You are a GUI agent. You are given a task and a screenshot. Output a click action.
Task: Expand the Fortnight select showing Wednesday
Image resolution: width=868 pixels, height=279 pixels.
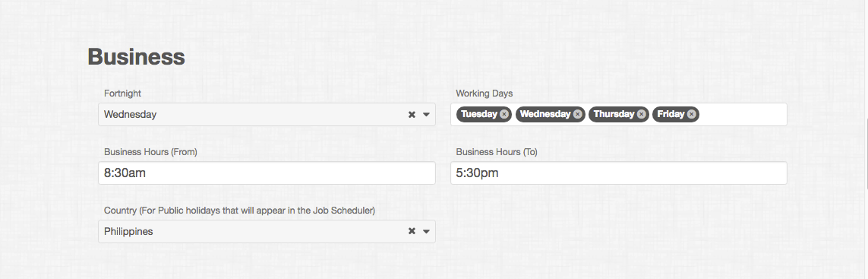coord(267,114)
